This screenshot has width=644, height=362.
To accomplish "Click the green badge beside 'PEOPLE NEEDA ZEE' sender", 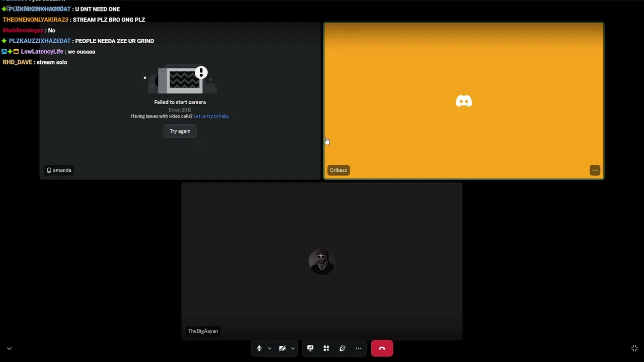I will [x=5, y=41].
